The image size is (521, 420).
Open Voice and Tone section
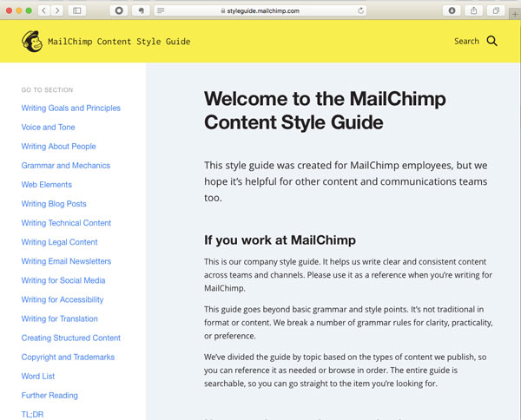(x=48, y=128)
